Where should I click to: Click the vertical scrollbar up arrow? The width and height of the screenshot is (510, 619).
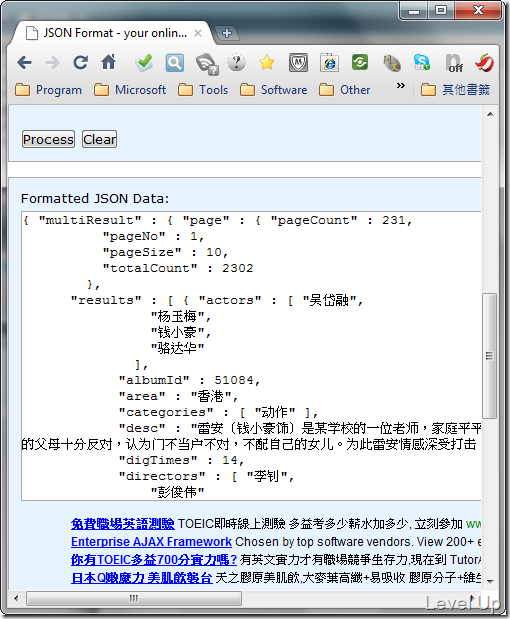[490, 114]
